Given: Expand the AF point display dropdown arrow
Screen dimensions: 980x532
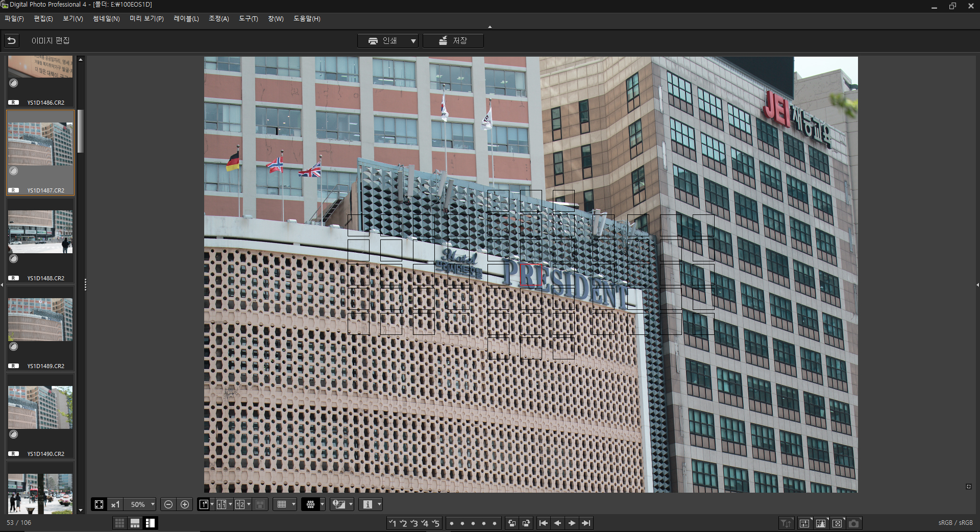Looking at the screenshot, I should [322, 504].
